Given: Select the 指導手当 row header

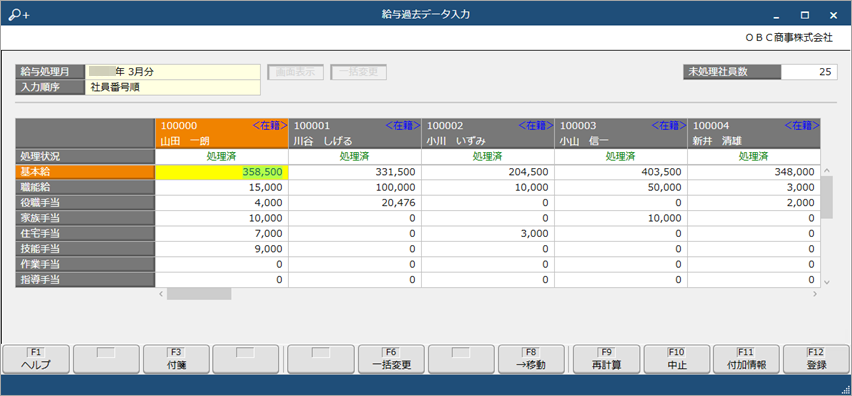Looking at the screenshot, I should pos(85,280).
